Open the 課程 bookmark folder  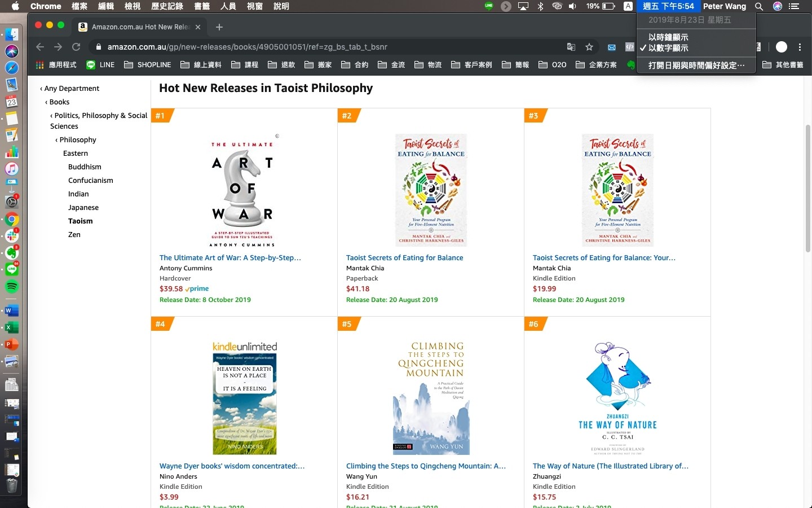[245, 65]
